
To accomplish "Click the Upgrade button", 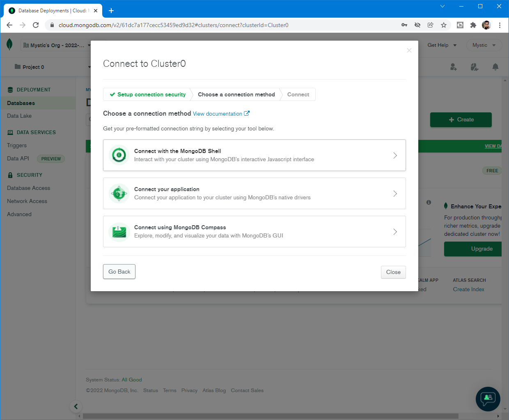I will click(x=473, y=249).
